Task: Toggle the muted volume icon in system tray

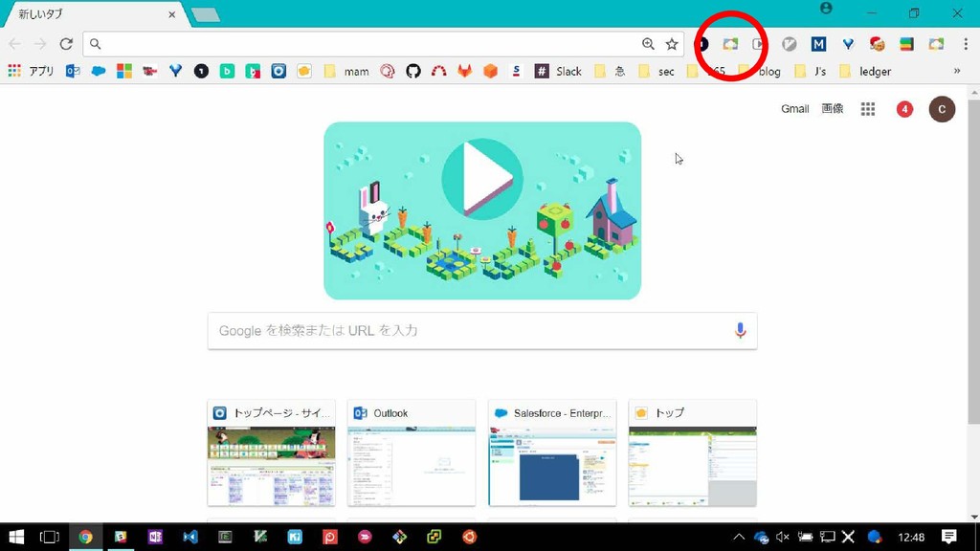Action: pos(782,537)
